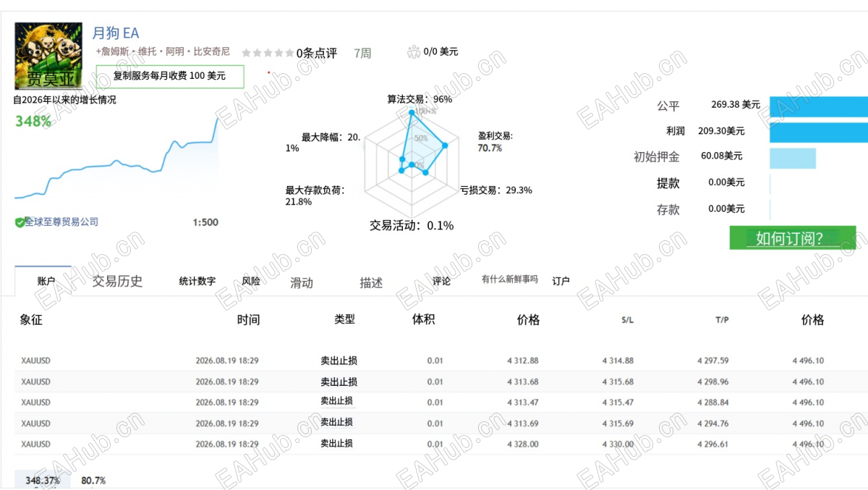868x490 pixels.
Task: Click the T/P value 4 296.61
Action: click(712, 444)
